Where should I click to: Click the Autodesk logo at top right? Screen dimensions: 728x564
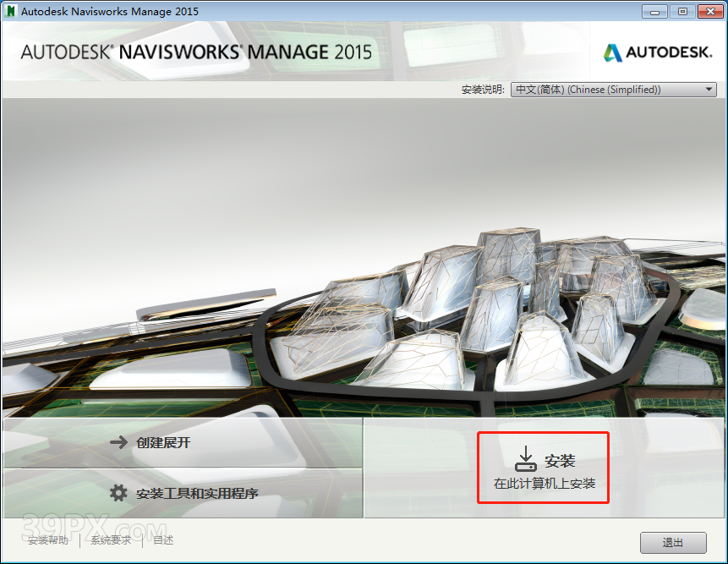click(658, 52)
